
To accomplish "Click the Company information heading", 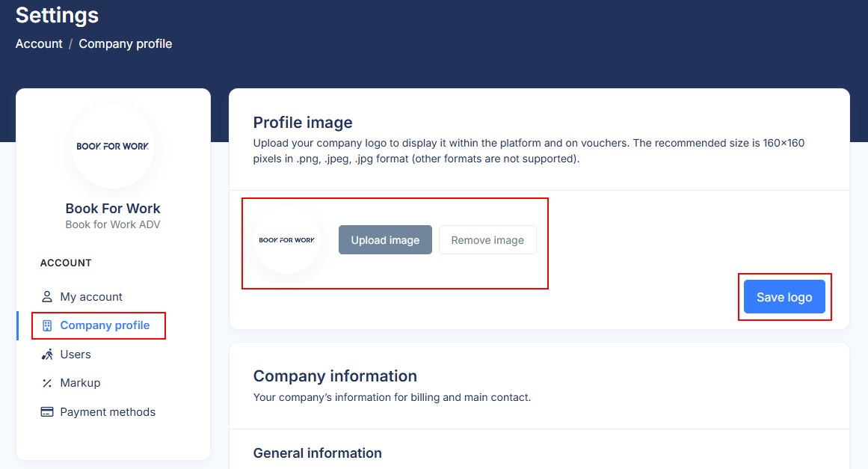I will click(x=335, y=376).
